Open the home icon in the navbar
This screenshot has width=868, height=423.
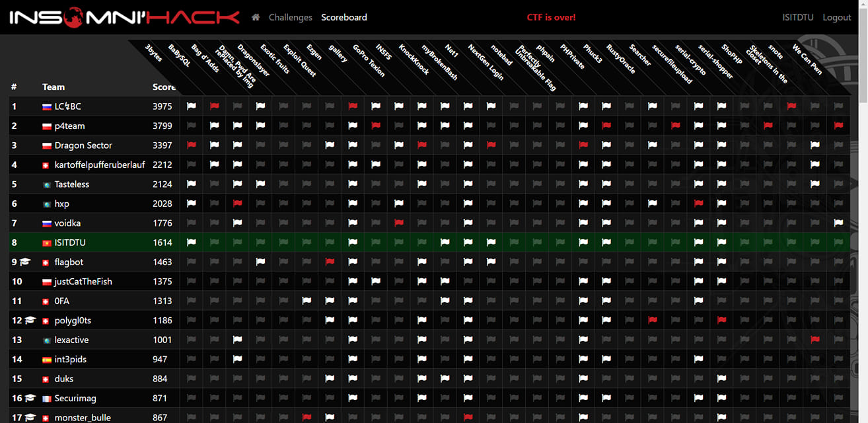pyautogui.click(x=256, y=17)
